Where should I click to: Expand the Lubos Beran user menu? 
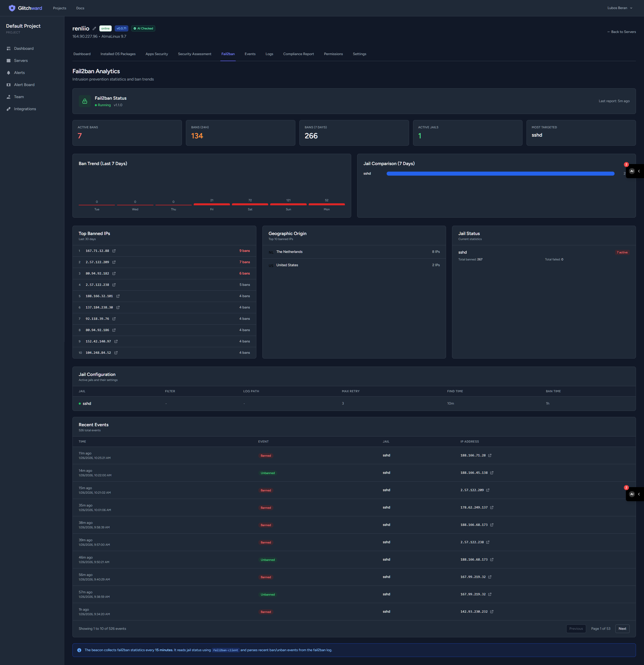[x=620, y=8]
